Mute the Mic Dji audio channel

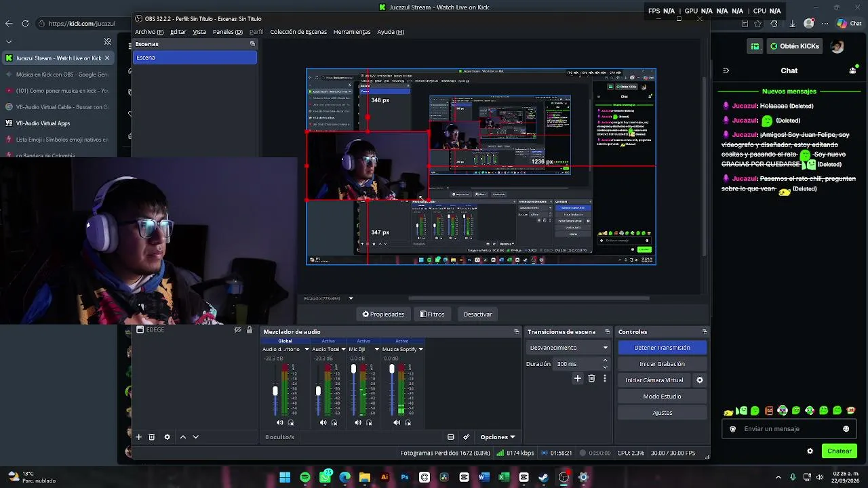point(358,423)
